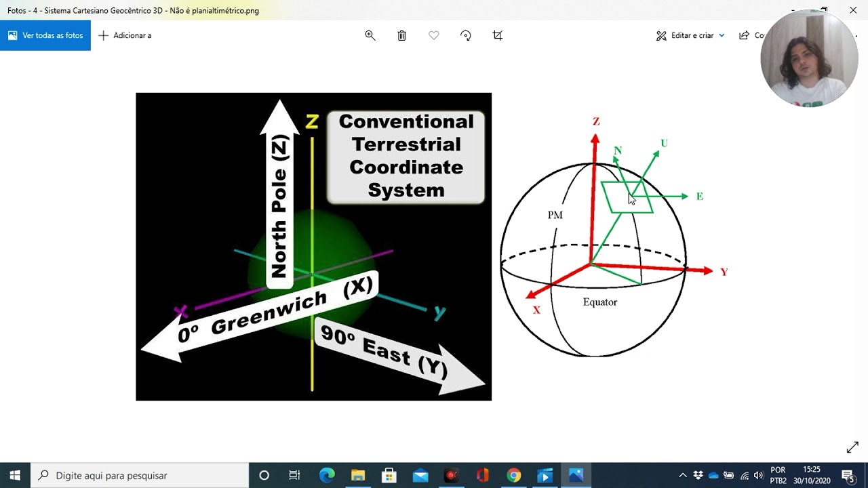Select the active Photos taskbar icon

576,475
